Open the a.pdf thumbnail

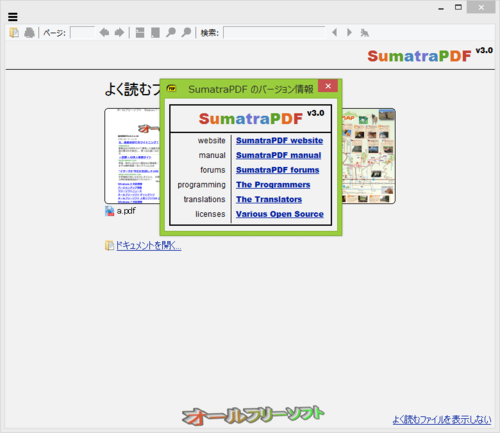[x=132, y=156]
